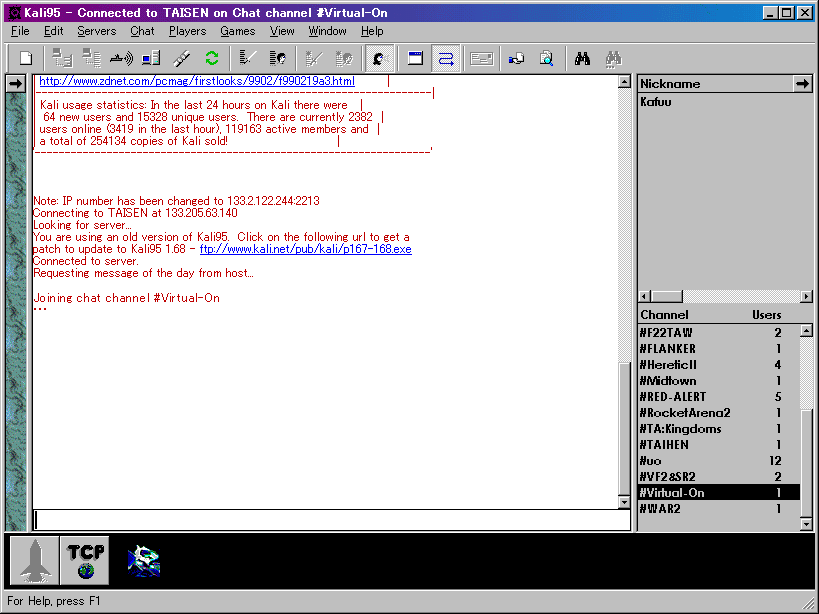
Task: Select the #Midtown channel
Action: click(719, 381)
